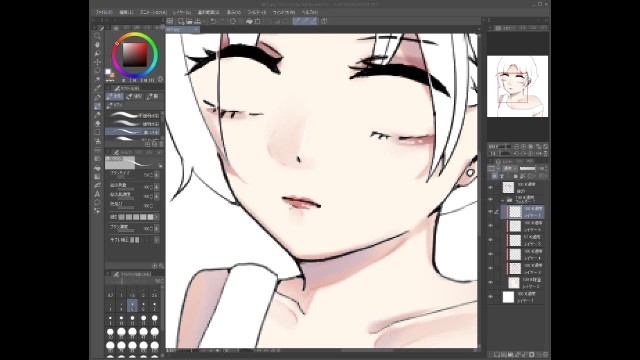Toggle eye icon of layer directly below selected layer
The image size is (640, 360).
[x=491, y=226]
